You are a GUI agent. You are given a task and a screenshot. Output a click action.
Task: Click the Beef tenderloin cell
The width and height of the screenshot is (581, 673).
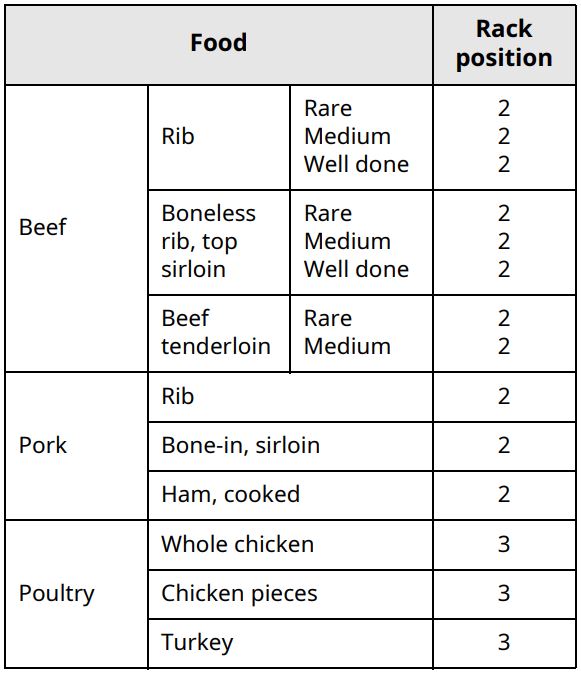[219, 333]
